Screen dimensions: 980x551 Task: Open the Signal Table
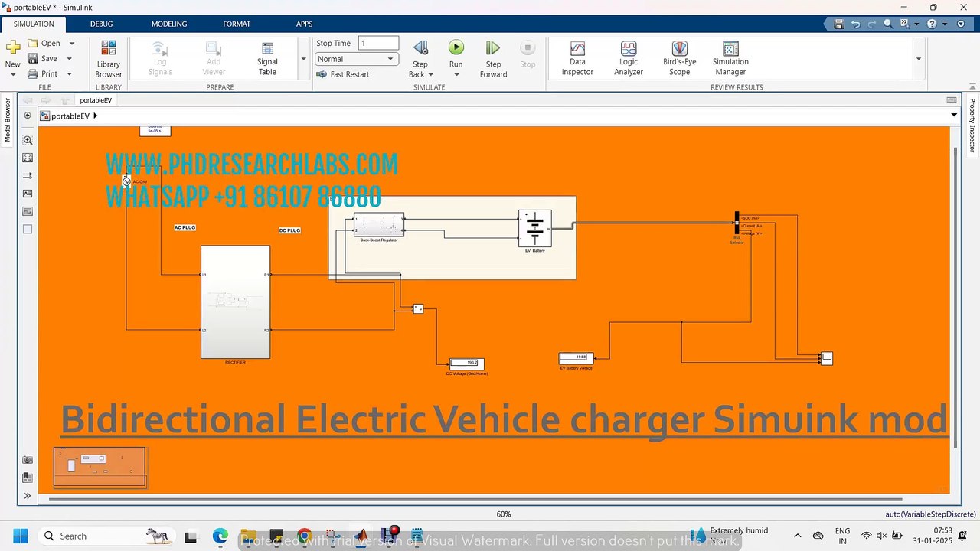pos(267,59)
